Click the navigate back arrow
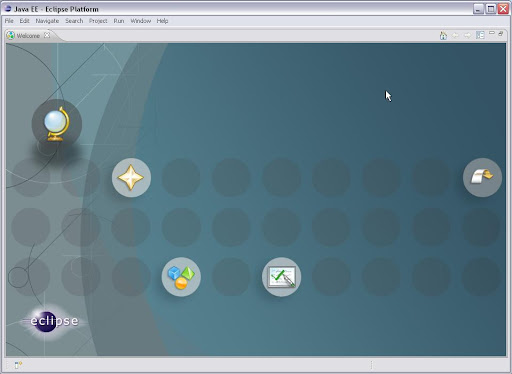Image resolution: width=512 pixels, height=374 pixels. tap(455, 35)
